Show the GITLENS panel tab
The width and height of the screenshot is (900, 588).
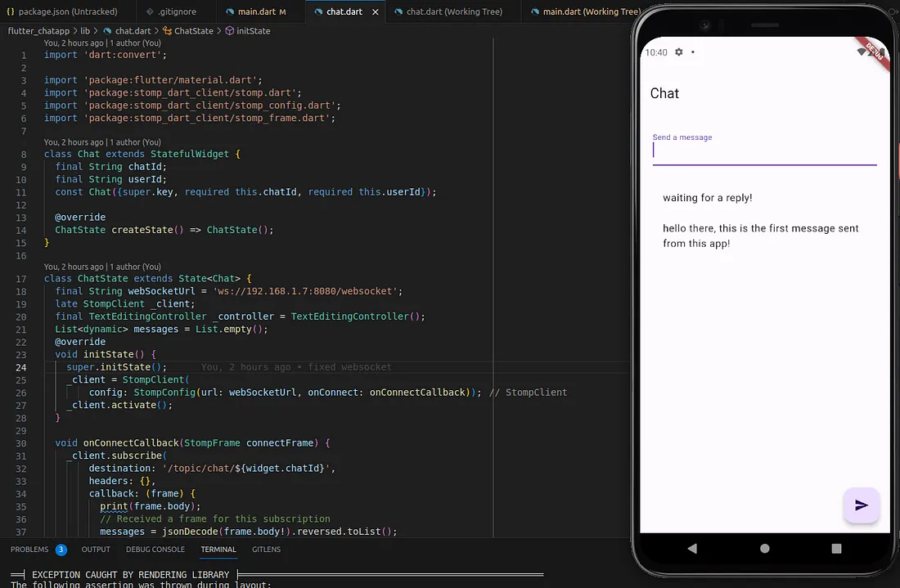point(266,550)
